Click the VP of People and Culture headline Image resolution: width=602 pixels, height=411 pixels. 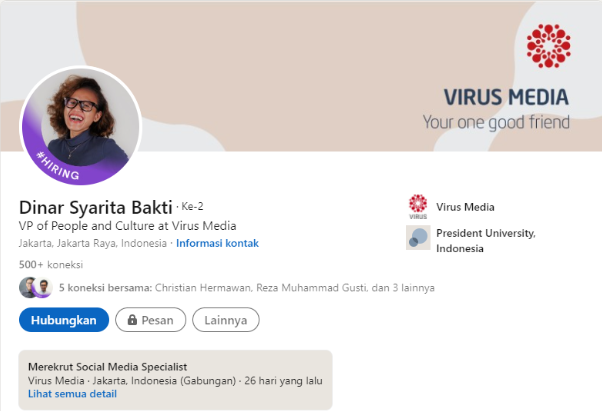click(x=127, y=226)
